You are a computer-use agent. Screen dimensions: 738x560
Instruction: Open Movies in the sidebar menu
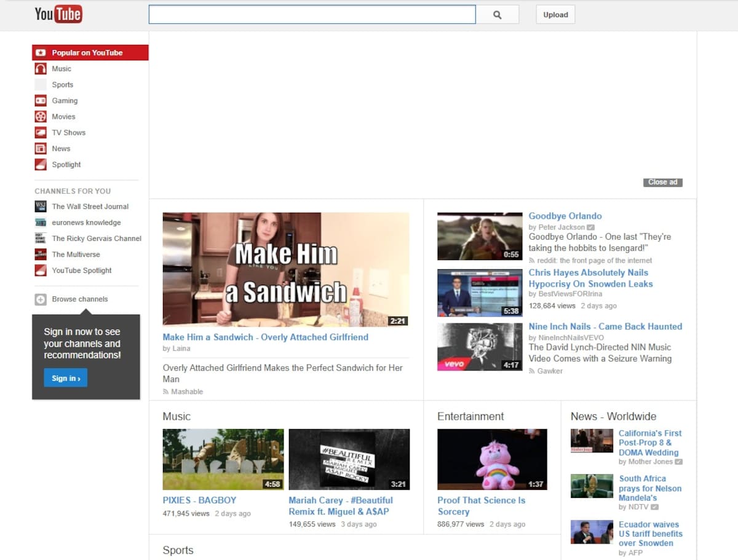[x=63, y=117]
